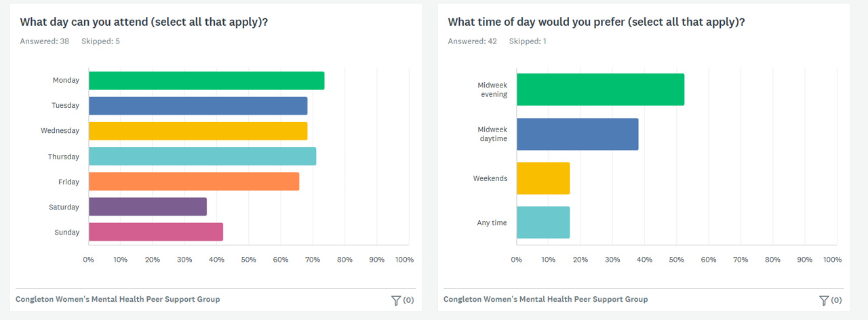
Task: Click the 'Answered: 38' count
Action: pos(44,41)
